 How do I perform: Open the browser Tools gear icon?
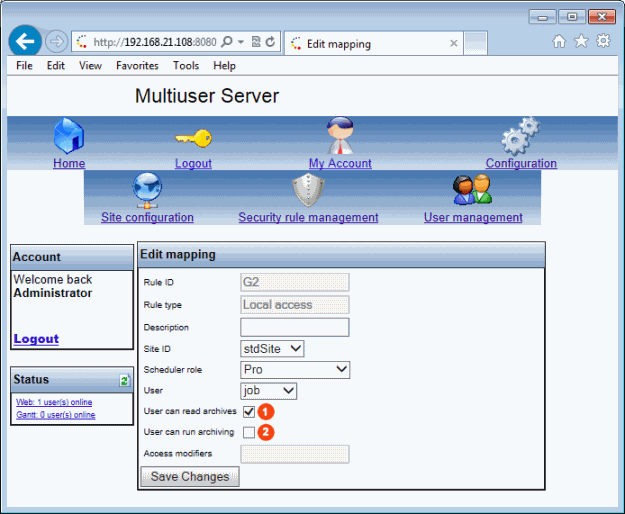click(603, 41)
